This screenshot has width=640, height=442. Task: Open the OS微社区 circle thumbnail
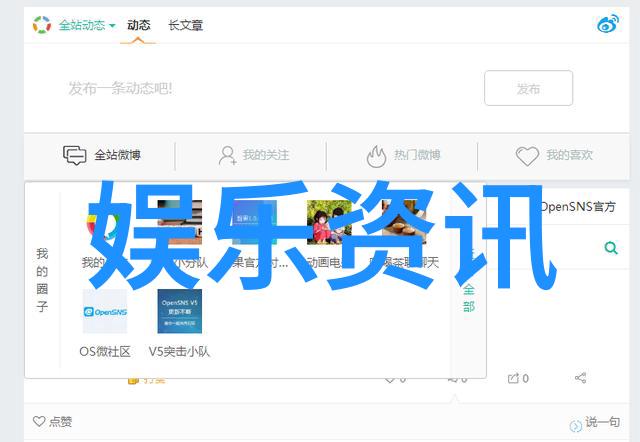[105, 311]
